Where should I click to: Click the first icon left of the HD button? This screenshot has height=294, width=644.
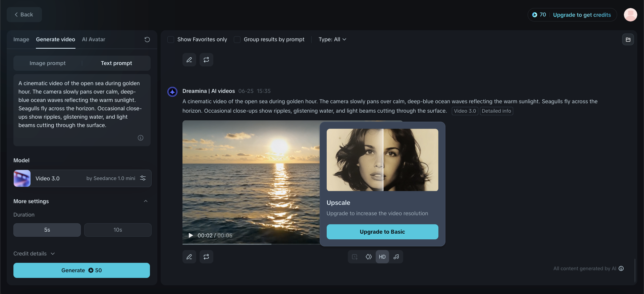coord(355,257)
